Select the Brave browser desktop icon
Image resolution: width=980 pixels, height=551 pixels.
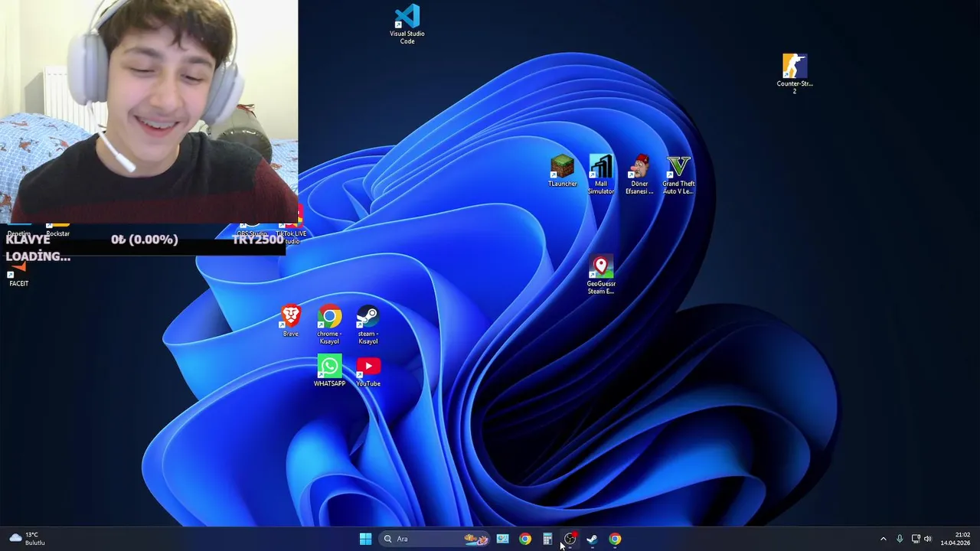click(x=290, y=321)
